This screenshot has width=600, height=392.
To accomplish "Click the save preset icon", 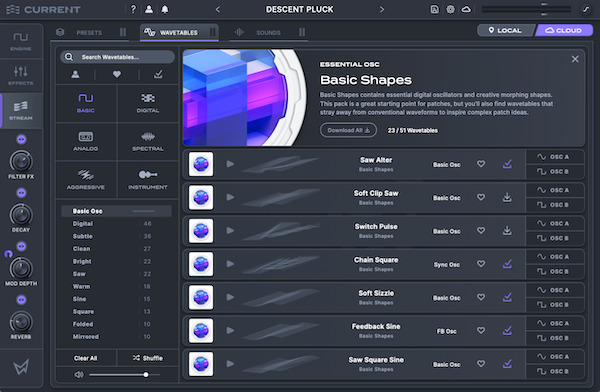I will click(x=434, y=9).
